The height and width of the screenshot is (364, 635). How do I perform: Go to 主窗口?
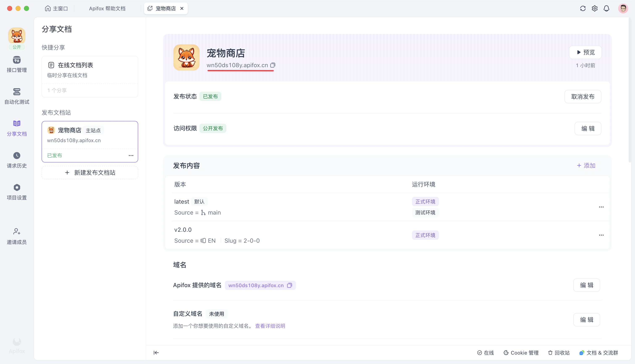point(56,8)
